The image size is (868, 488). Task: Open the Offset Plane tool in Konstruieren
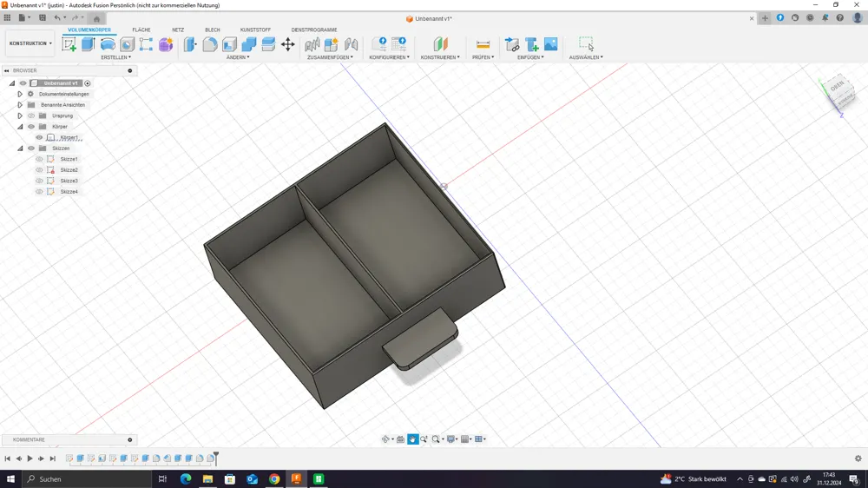[x=440, y=44]
